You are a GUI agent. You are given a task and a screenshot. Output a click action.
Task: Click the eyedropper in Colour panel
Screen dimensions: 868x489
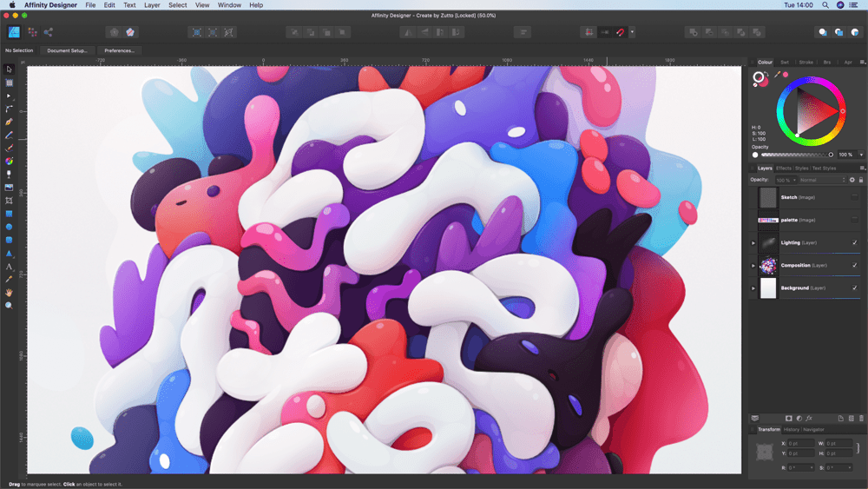click(x=777, y=75)
